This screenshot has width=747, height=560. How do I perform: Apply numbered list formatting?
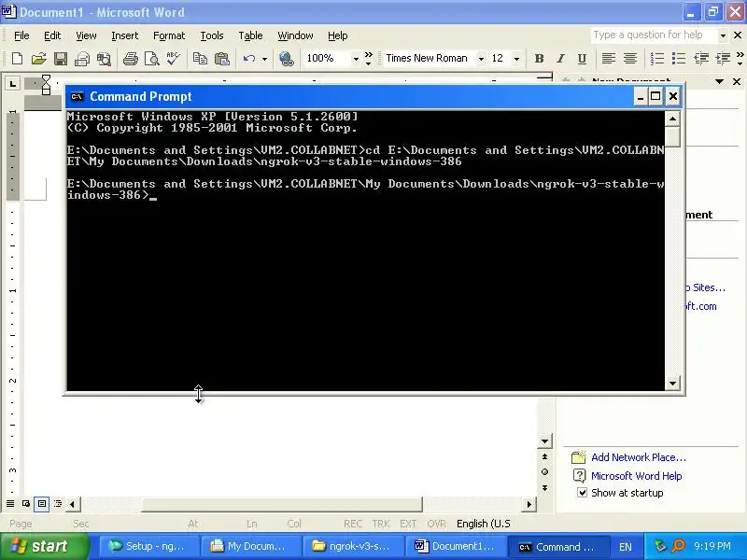pos(657,59)
